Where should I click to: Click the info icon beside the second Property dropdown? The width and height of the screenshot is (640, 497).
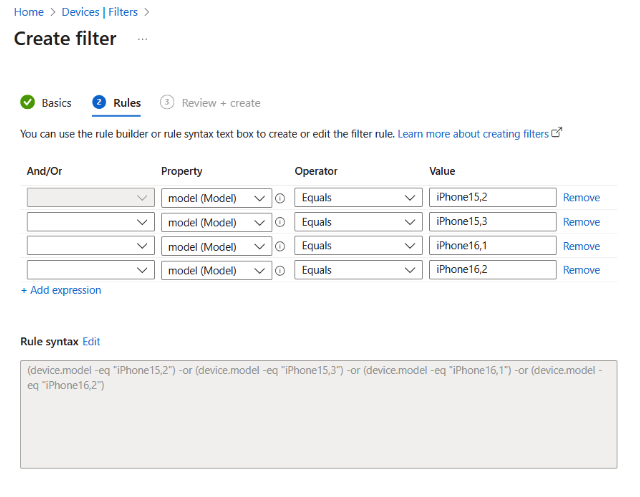click(280, 222)
